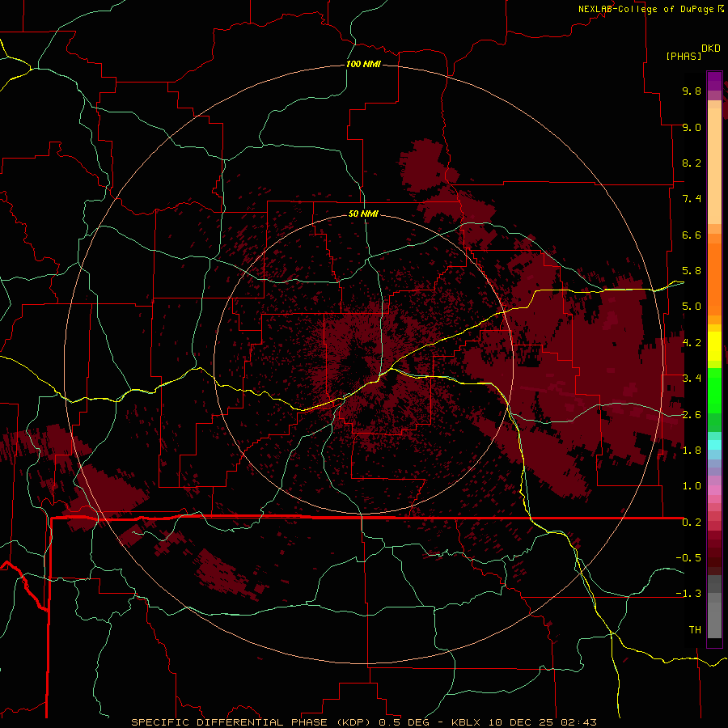Click the 100 NMI range ring label
Image resolution: width=728 pixels, height=728 pixels.
[x=363, y=64]
